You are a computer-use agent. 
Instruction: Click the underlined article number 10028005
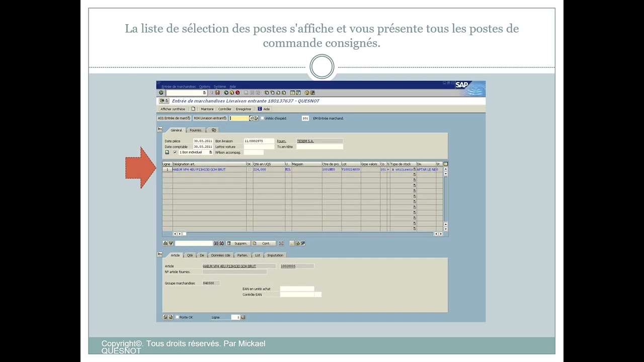click(288, 266)
